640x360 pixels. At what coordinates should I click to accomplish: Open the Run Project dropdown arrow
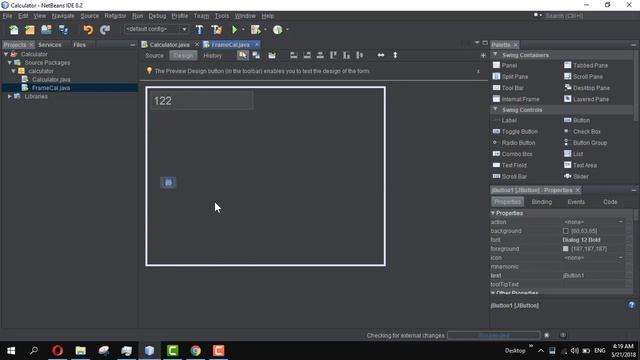tap(243, 29)
